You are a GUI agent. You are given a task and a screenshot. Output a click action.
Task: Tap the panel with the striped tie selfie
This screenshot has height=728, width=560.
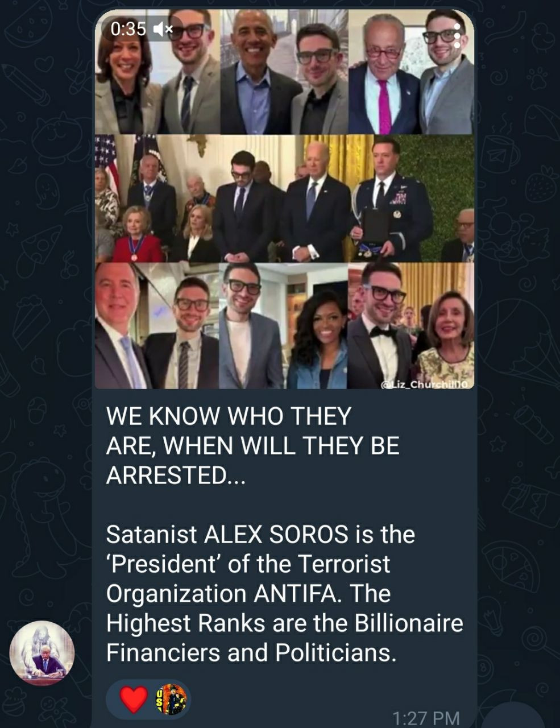click(157, 326)
